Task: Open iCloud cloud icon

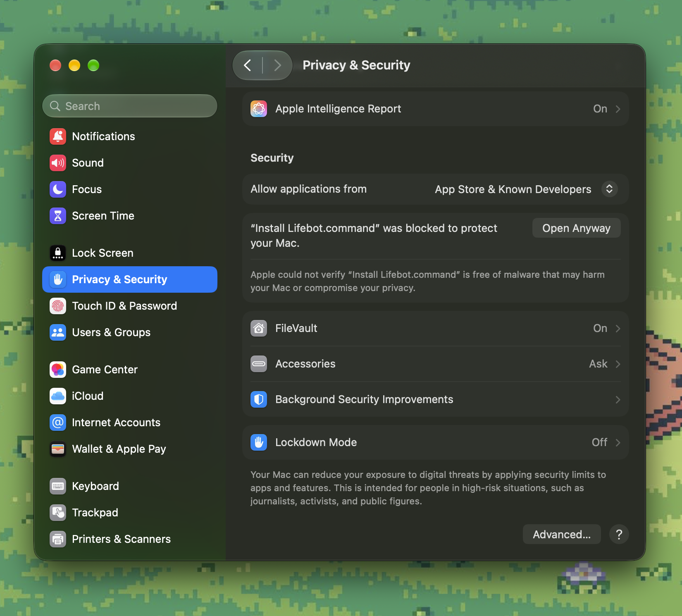Action: click(58, 396)
